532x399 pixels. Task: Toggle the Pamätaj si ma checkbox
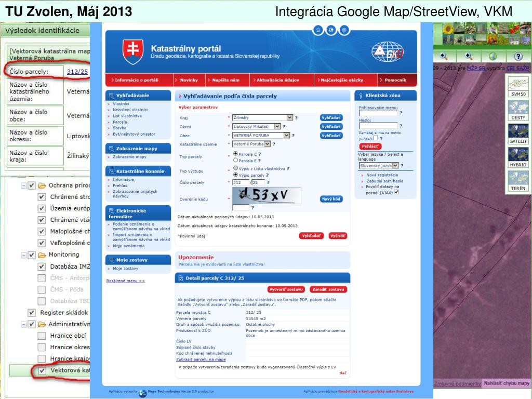(x=376, y=138)
